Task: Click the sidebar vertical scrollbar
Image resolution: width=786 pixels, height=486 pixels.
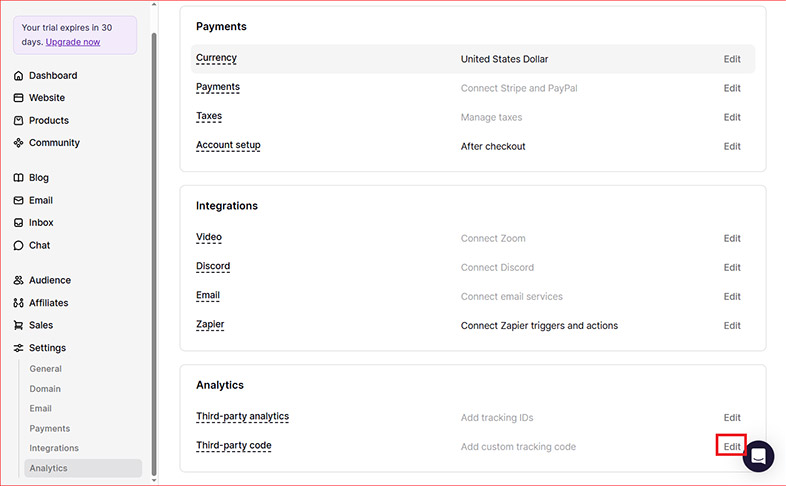Action: pos(154,250)
